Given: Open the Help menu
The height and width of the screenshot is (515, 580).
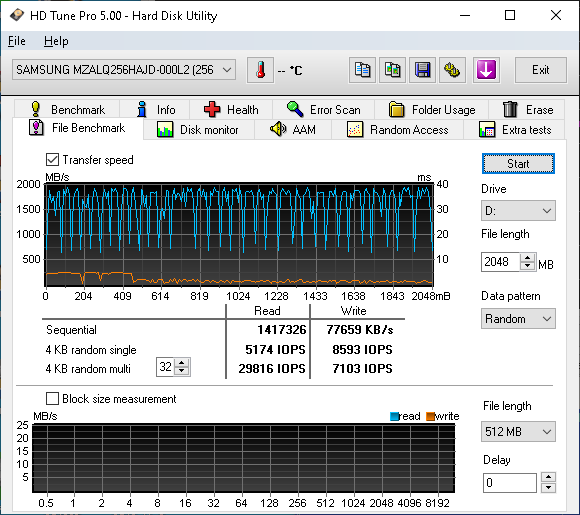Looking at the screenshot, I should click(56, 41).
